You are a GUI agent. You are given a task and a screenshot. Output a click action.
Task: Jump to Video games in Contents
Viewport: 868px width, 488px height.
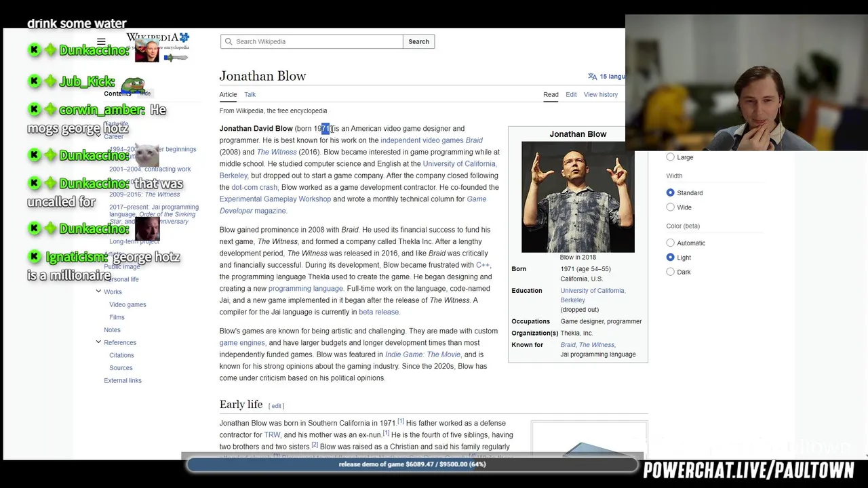pyautogui.click(x=127, y=305)
